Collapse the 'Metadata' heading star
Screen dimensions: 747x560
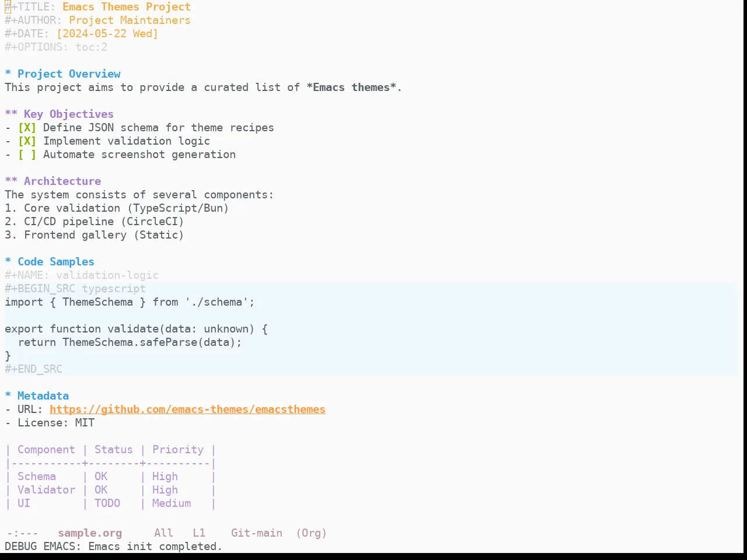(x=8, y=396)
